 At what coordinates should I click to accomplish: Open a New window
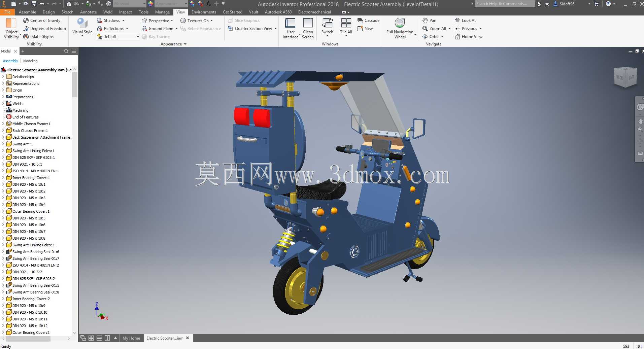(365, 29)
